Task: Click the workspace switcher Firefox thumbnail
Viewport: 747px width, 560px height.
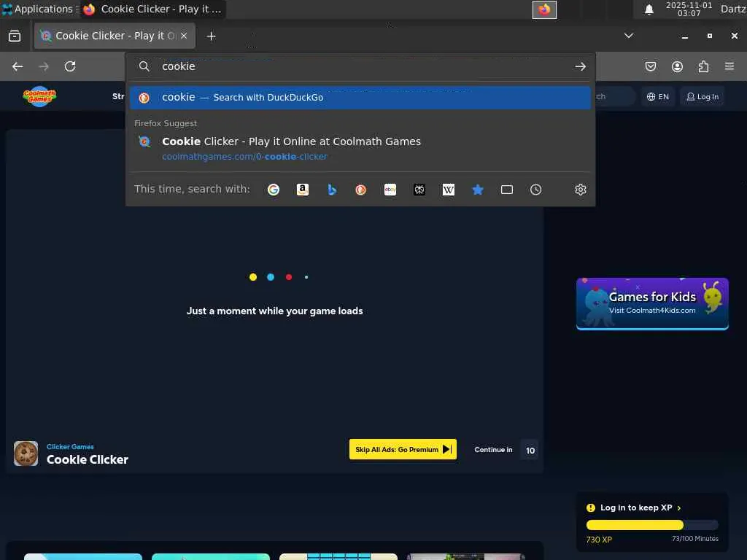Action: [544, 9]
